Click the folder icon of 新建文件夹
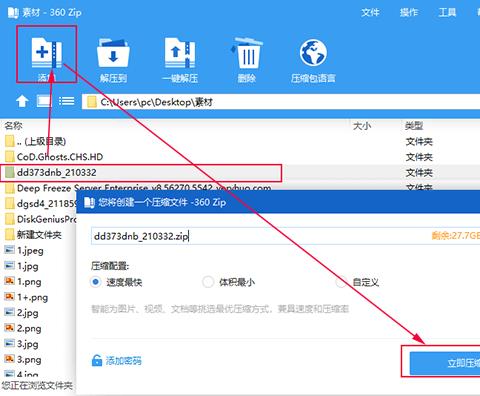 (10, 234)
